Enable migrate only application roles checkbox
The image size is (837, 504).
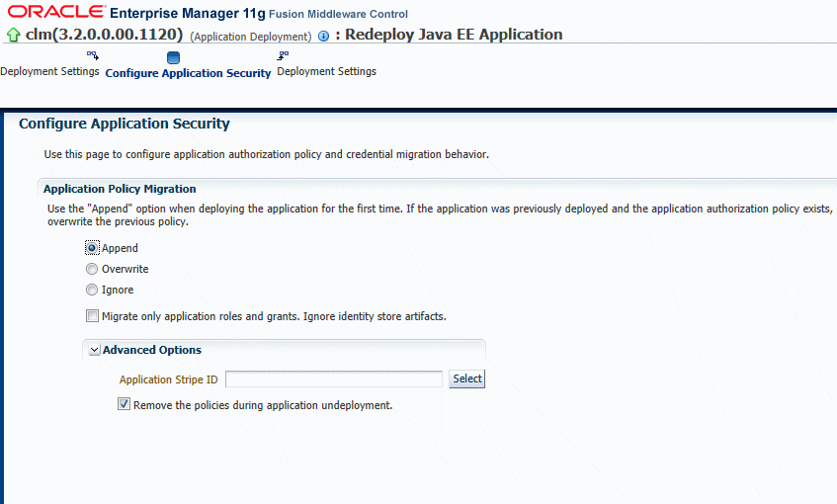tap(92, 315)
